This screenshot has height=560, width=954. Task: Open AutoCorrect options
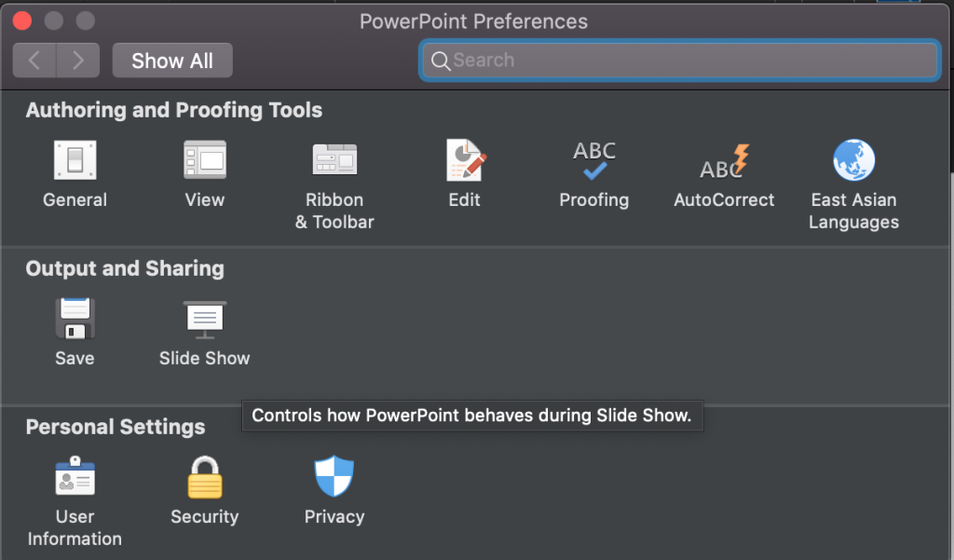pos(724,161)
